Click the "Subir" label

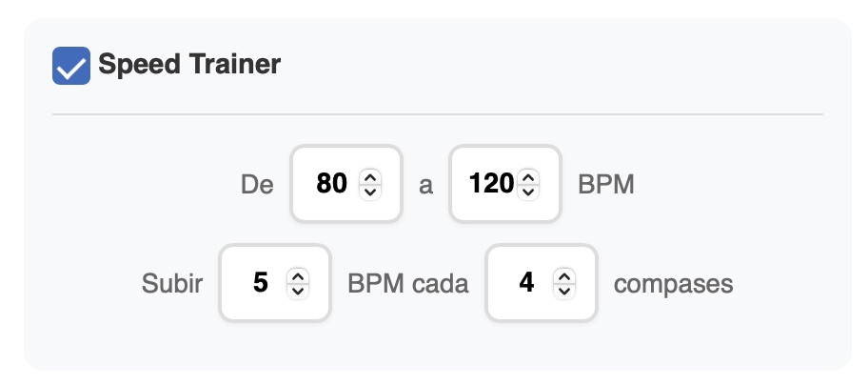pos(172,284)
